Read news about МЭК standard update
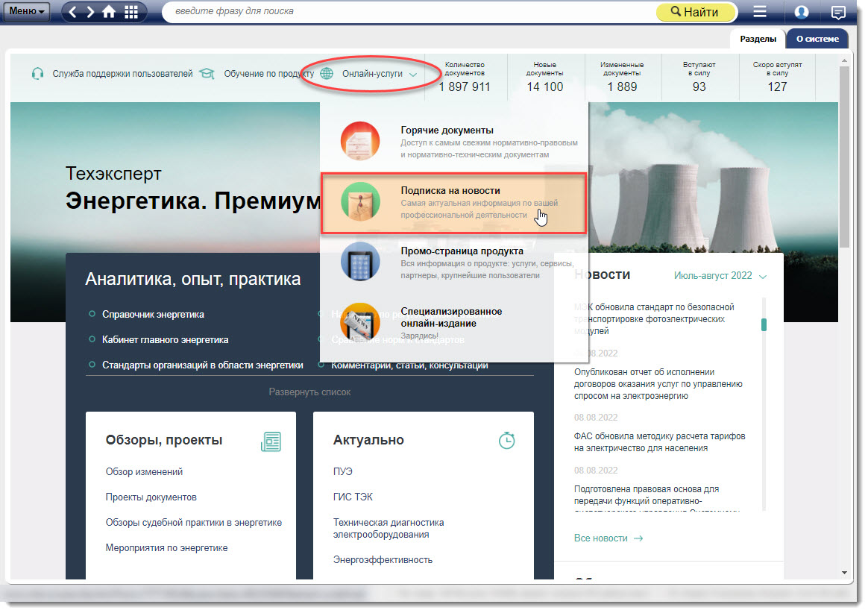Image resolution: width=868 pixels, height=613 pixels. click(654, 319)
